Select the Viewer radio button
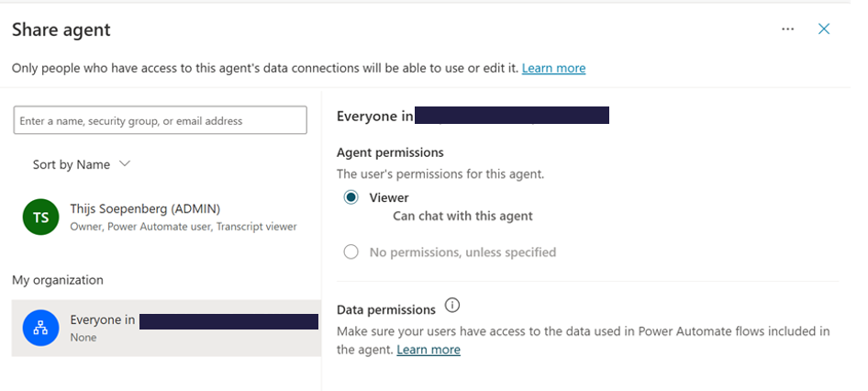868x391 pixels. [351, 197]
